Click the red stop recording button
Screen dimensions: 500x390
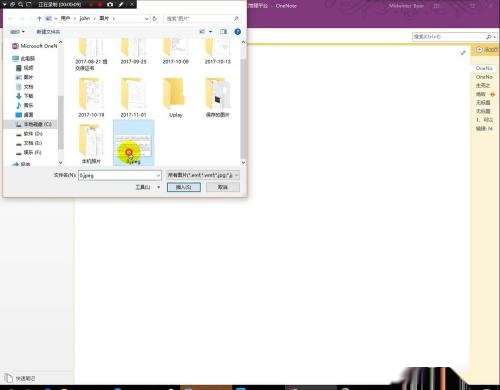(100, 4)
